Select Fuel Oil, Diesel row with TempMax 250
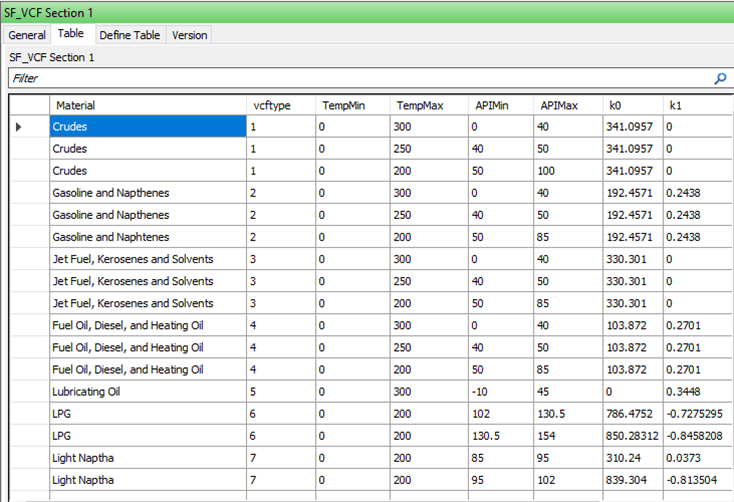Viewport: 734px width, 502px height. pos(148,347)
